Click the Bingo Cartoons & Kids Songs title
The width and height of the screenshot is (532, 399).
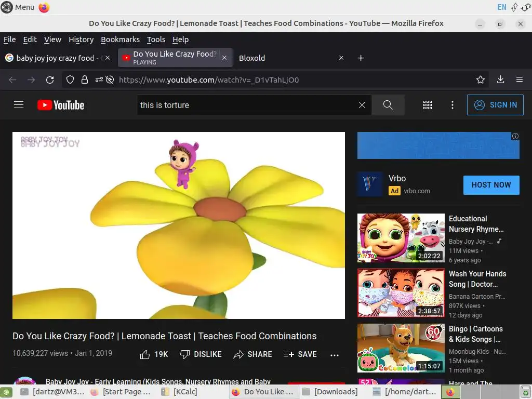tap(476, 334)
